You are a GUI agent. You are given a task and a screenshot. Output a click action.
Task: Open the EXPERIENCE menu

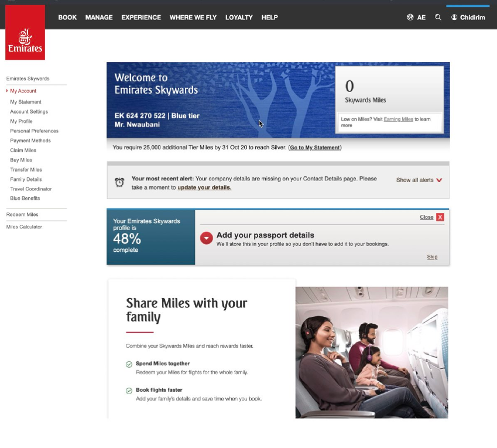coord(141,18)
